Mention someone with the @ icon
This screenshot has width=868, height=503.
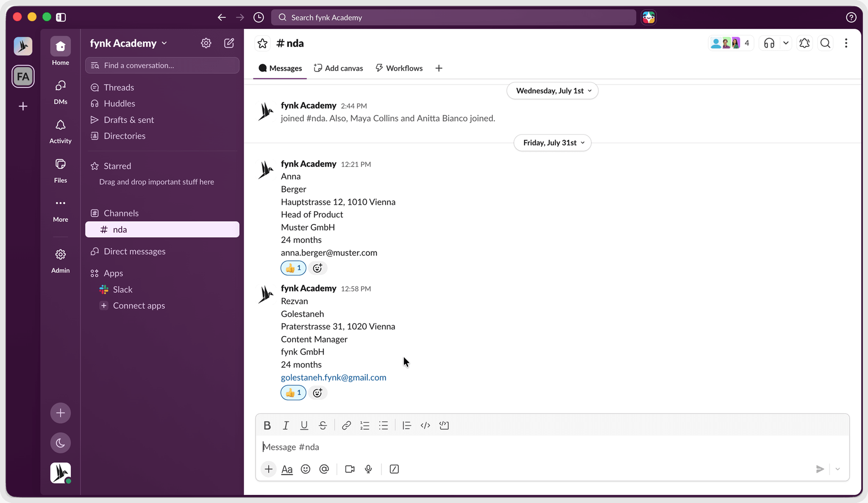(x=324, y=469)
